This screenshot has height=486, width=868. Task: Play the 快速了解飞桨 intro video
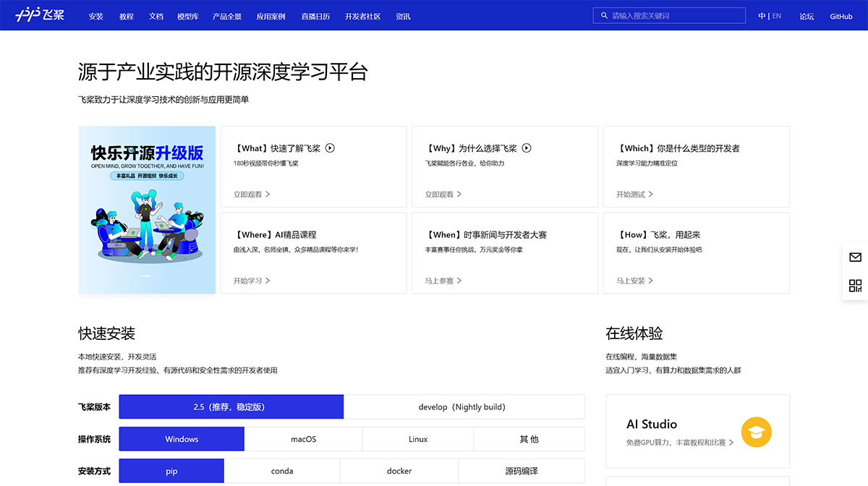tap(331, 148)
